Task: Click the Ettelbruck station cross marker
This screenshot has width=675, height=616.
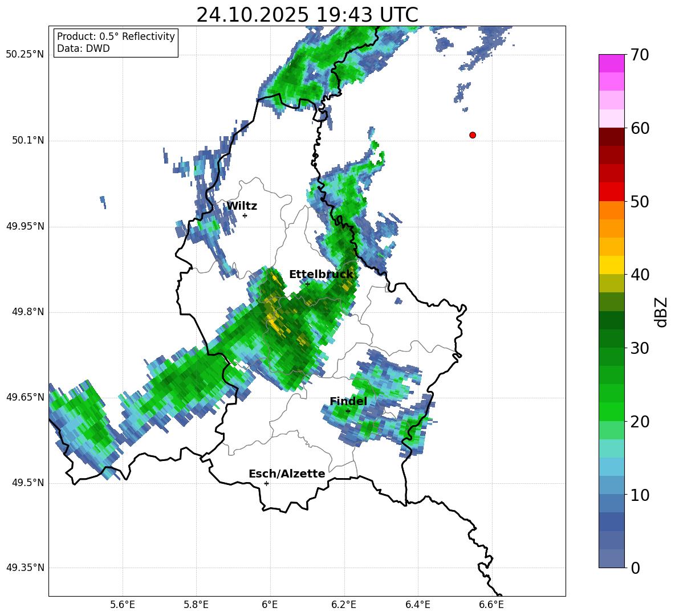Action: coord(307,284)
